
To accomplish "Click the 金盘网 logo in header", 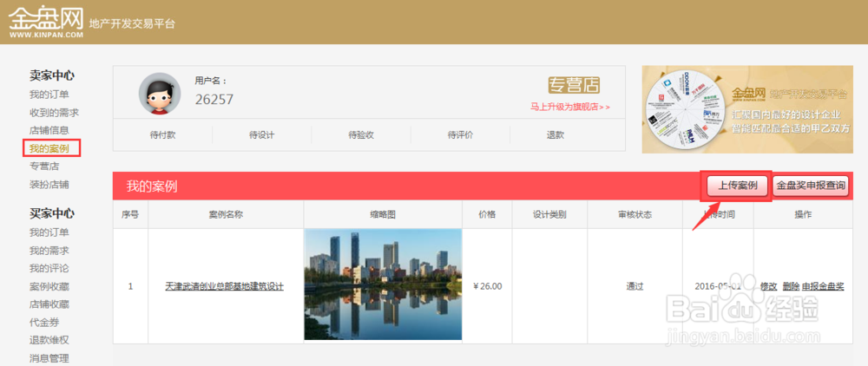I will click(x=46, y=23).
